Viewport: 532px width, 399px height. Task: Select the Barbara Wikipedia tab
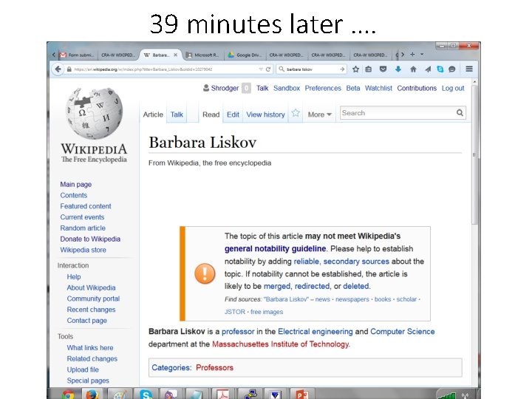160,55
